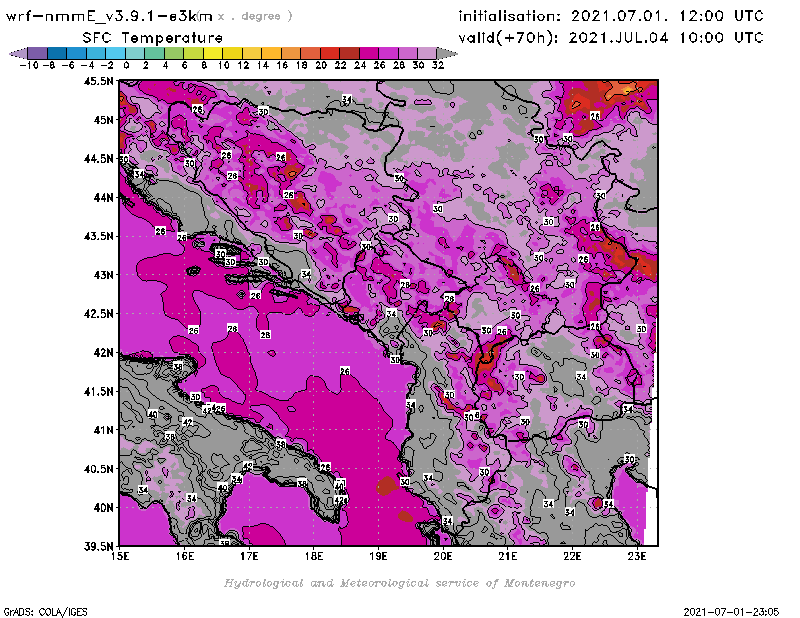Image resolution: width=800 pixels, height=618 pixels.
Task: Click the GrADS: COLA/IGES credit
Action: pyautogui.click(x=45, y=612)
